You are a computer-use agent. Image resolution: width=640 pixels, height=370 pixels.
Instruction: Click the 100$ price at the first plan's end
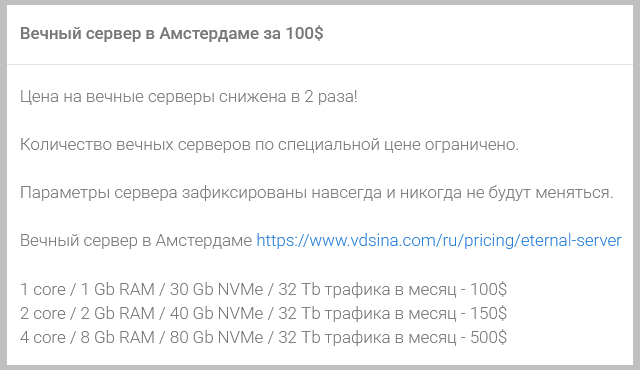pyautogui.click(x=489, y=290)
